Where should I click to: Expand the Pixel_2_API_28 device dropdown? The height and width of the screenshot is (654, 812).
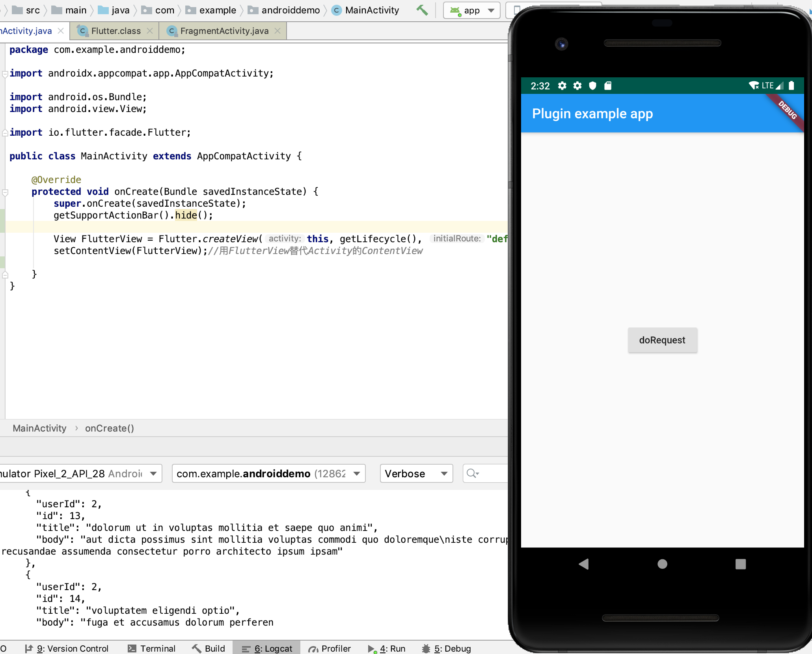(x=153, y=473)
